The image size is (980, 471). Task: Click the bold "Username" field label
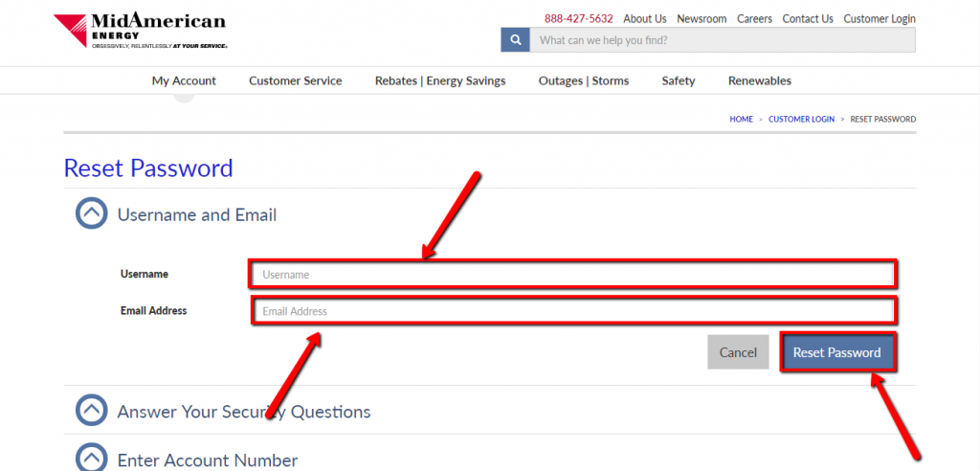click(145, 274)
